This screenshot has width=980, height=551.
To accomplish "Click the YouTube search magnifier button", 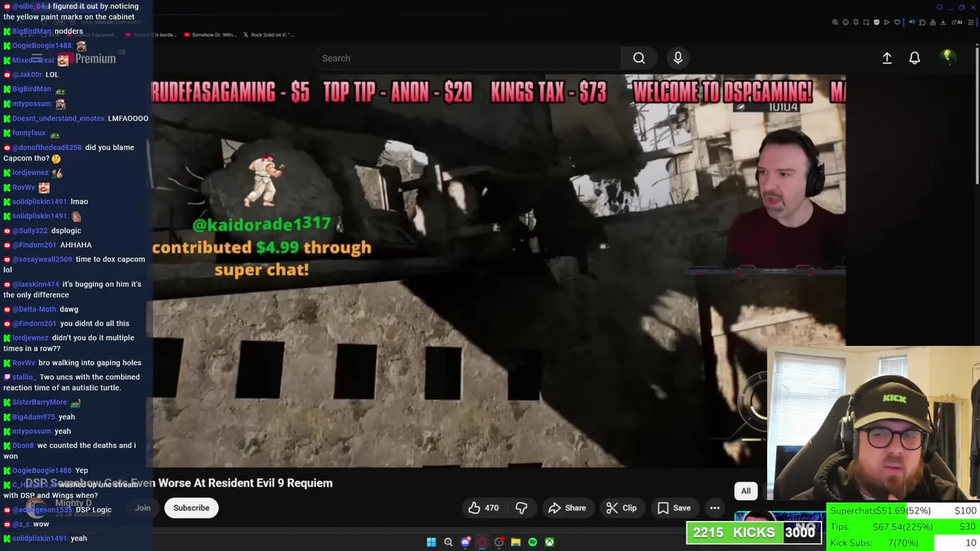I will tap(639, 58).
